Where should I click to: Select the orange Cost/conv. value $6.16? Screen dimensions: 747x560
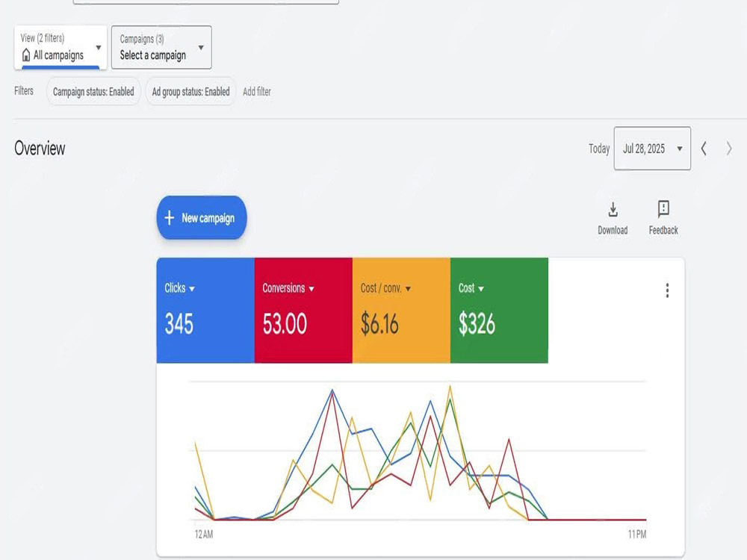point(379,324)
